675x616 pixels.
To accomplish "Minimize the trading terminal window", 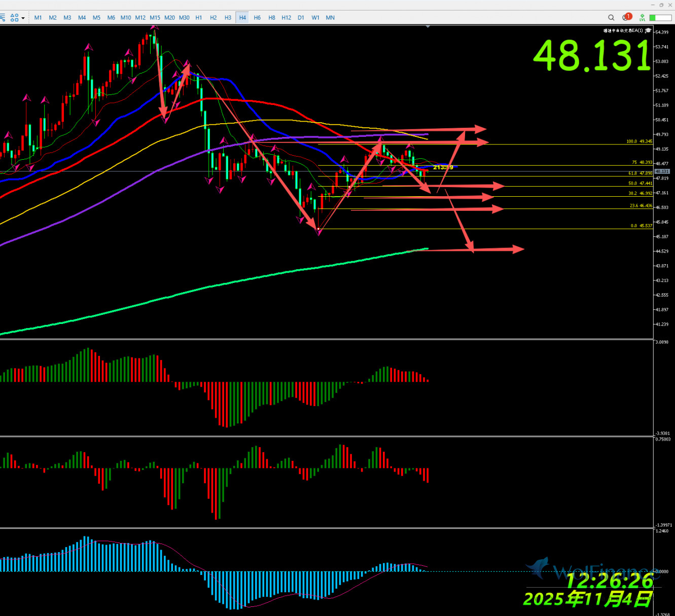I will point(653,5).
